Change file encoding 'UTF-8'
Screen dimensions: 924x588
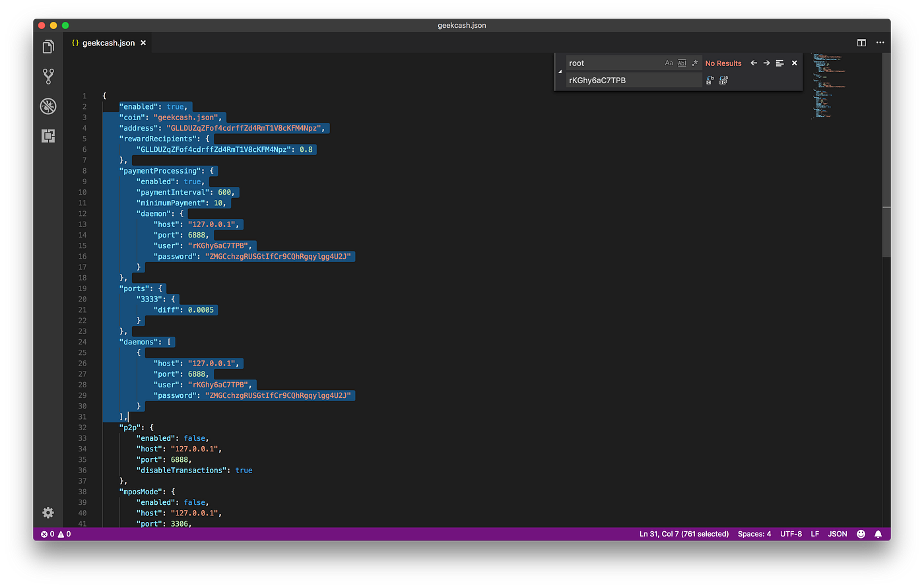[x=791, y=535]
